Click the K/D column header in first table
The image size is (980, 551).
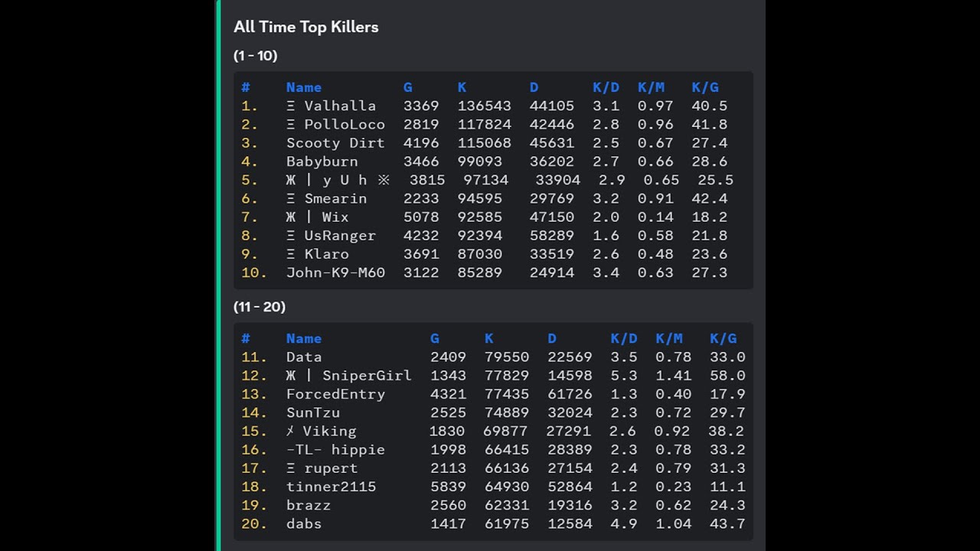606,87
